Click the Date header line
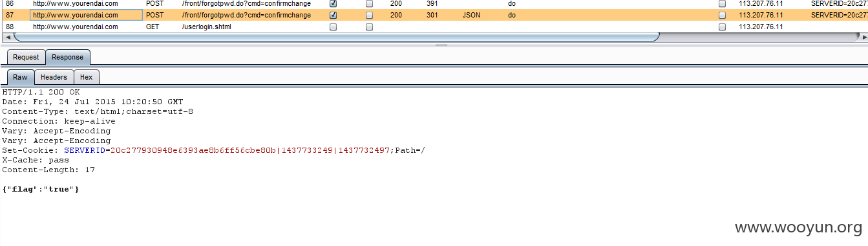The height and width of the screenshot is (246, 868). (92, 102)
